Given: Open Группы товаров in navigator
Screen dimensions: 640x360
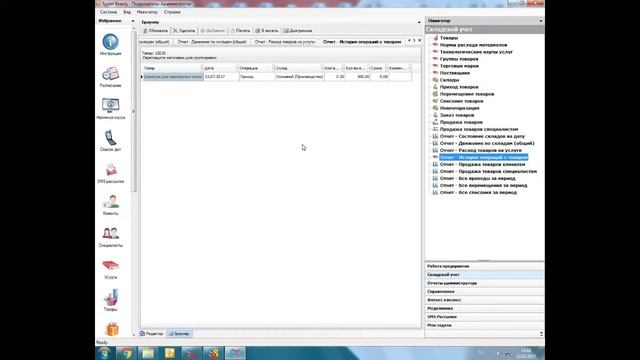Looking at the screenshot, I should coord(459,59).
